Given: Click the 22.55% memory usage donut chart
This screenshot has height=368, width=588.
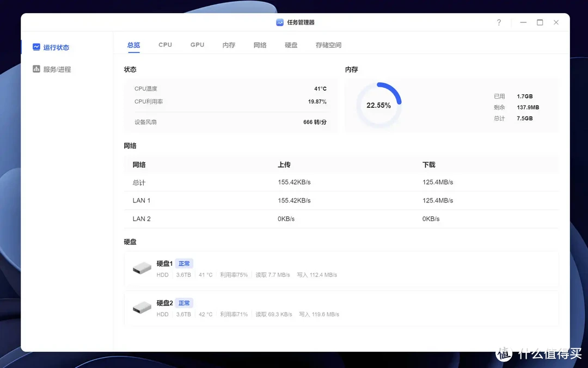Looking at the screenshot, I should pos(379,106).
